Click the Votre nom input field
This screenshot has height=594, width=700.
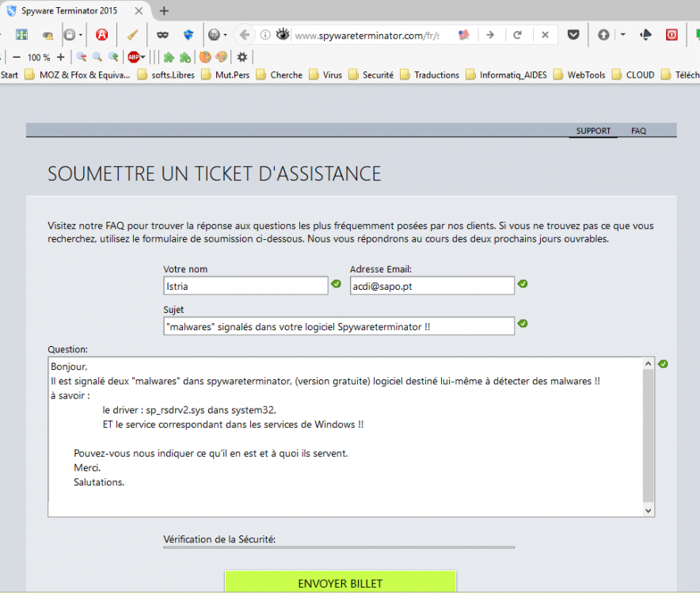click(245, 286)
